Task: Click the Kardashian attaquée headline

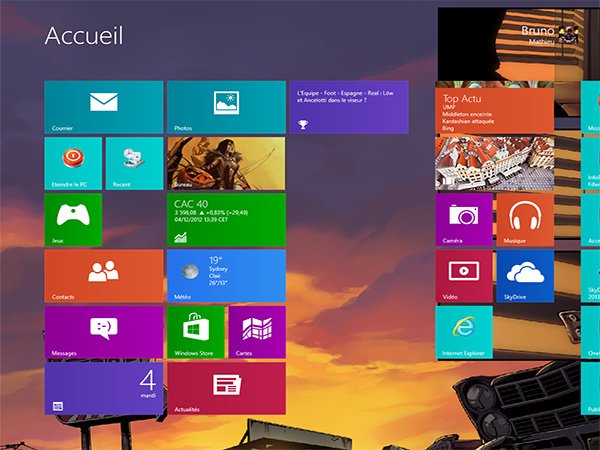Action: click(x=468, y=121)
